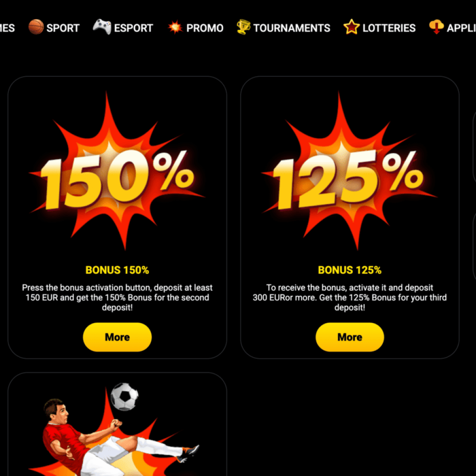476x476 pixels.
Task: Click More on the Bonus 125% card
Action: pyautogui.click(x=350, y=337)
